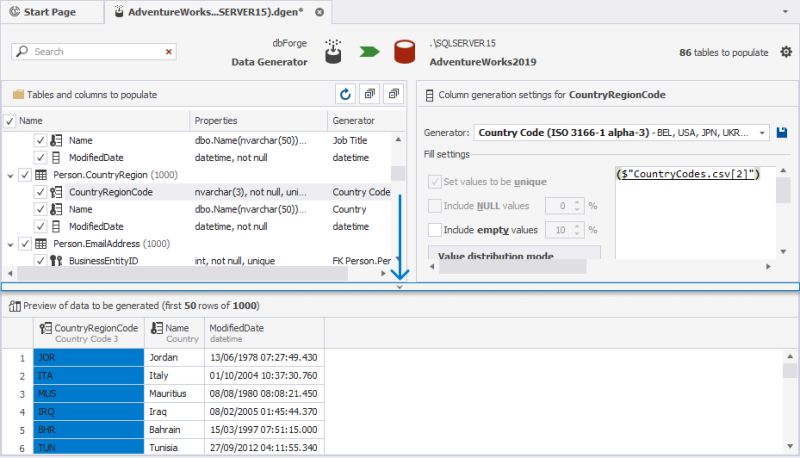Click column icon in Name preview header
The image size is (800, 458).
157,328
